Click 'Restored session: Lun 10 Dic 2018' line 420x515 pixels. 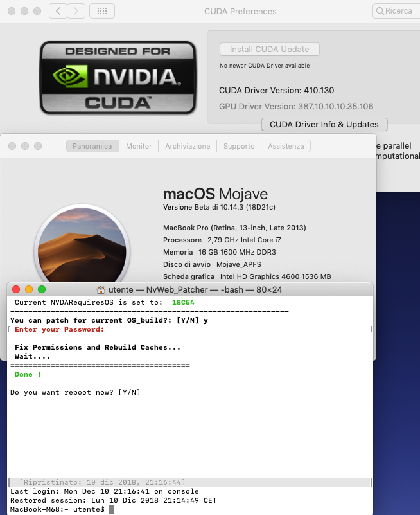click(x=114, y=500)
